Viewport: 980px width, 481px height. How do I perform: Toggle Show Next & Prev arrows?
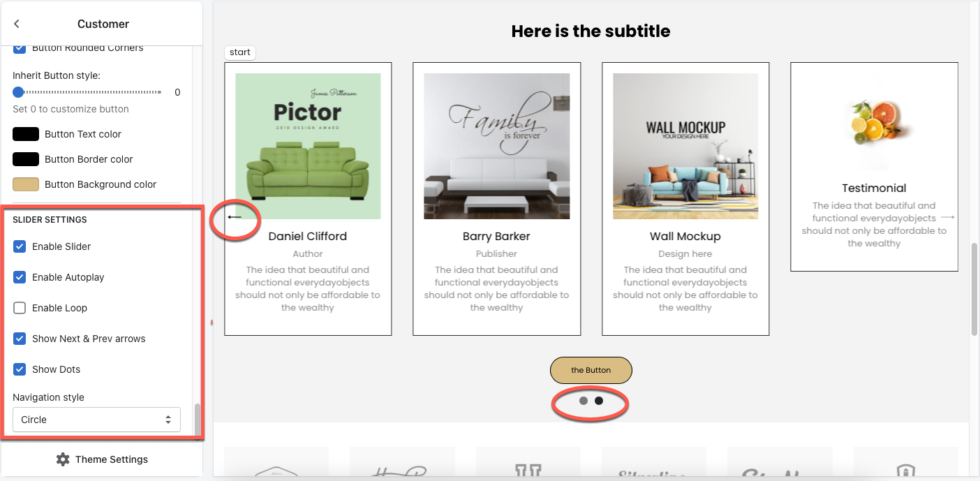coord(20,339)
